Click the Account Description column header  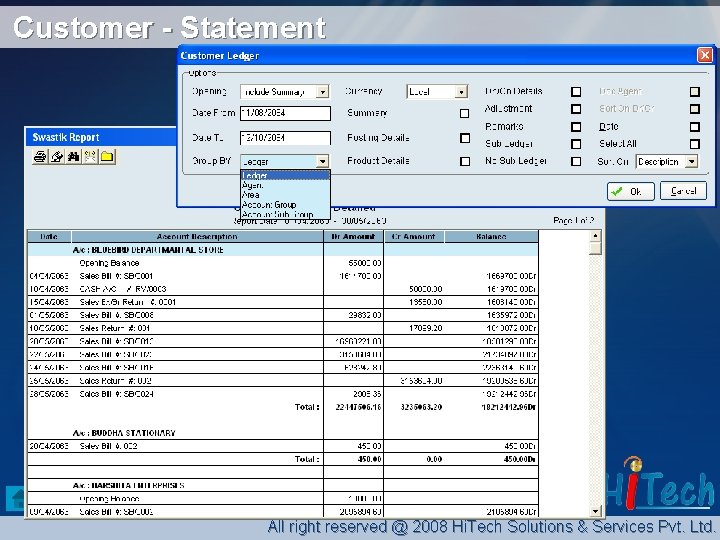[x=197, y=236]
